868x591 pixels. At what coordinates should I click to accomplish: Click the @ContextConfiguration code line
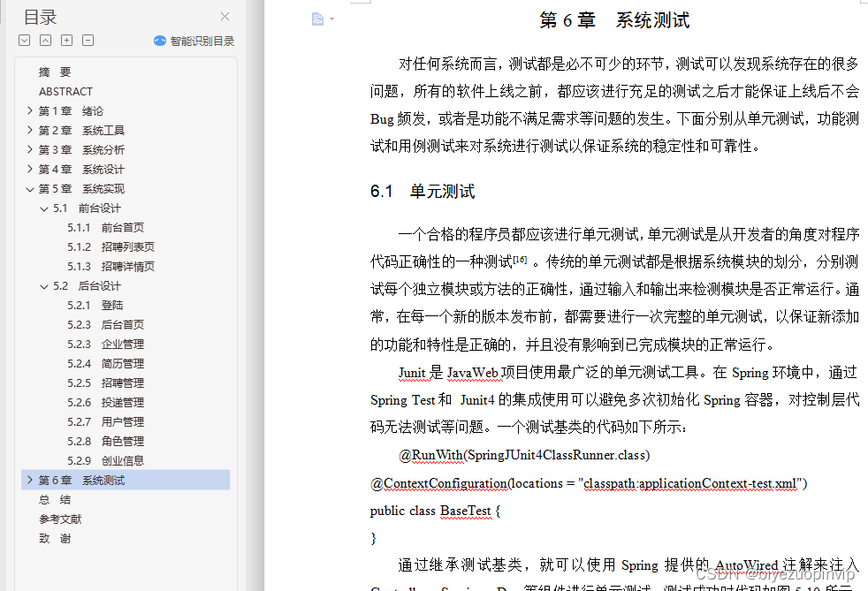(589, 483)
